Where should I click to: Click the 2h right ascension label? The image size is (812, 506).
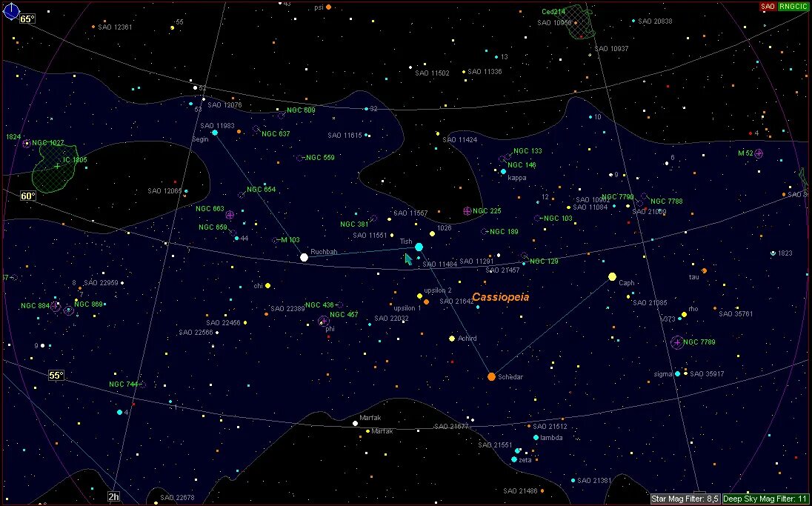coord(114,496)
